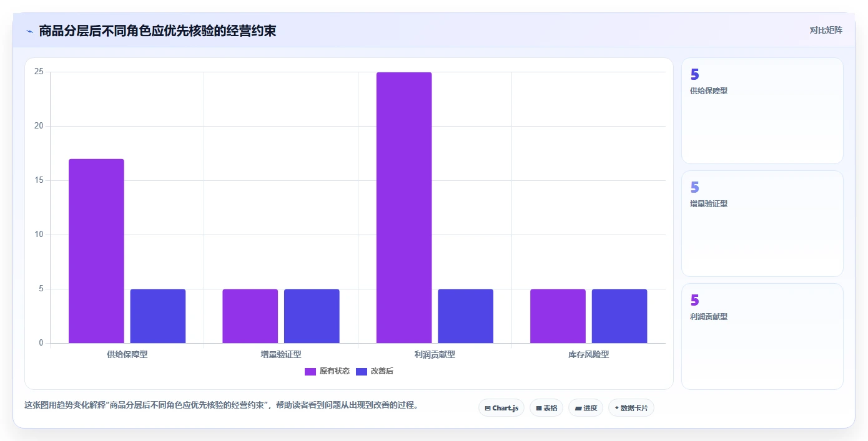Click the tall purple 利润贡献型 bar
Screen dimensions: 868x441
click(x=404, y=208)
